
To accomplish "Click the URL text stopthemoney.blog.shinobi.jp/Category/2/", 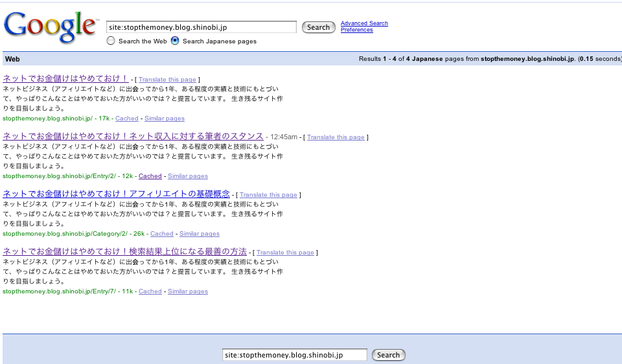I will (65, 234).
